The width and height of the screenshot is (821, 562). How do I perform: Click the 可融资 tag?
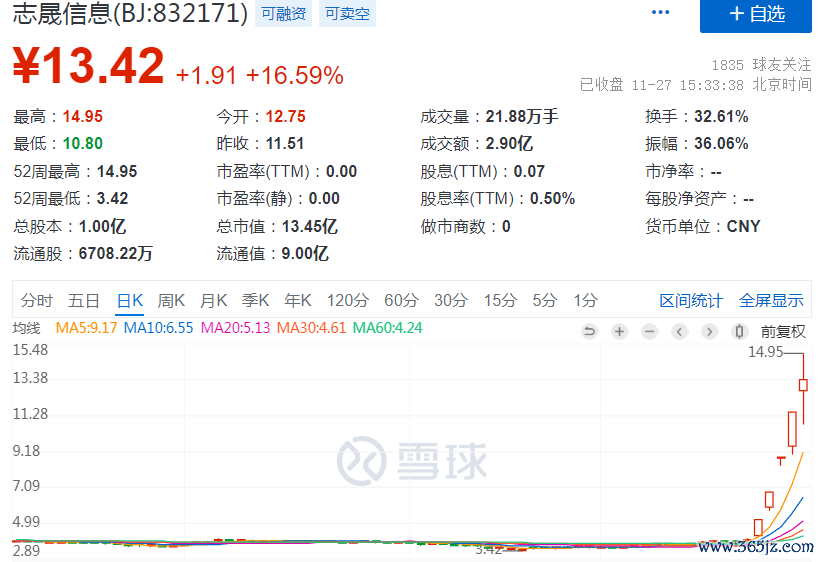click(283, 14)
